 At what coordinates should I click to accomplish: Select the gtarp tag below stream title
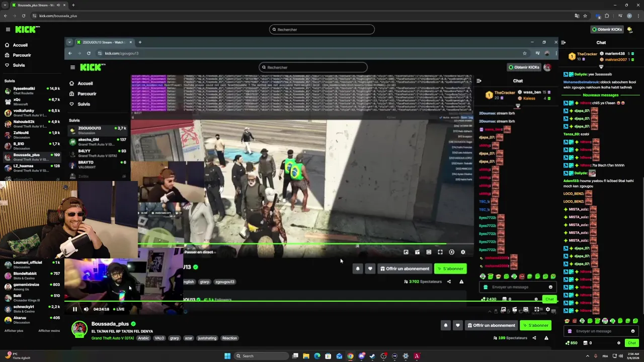tap(175, 338)
